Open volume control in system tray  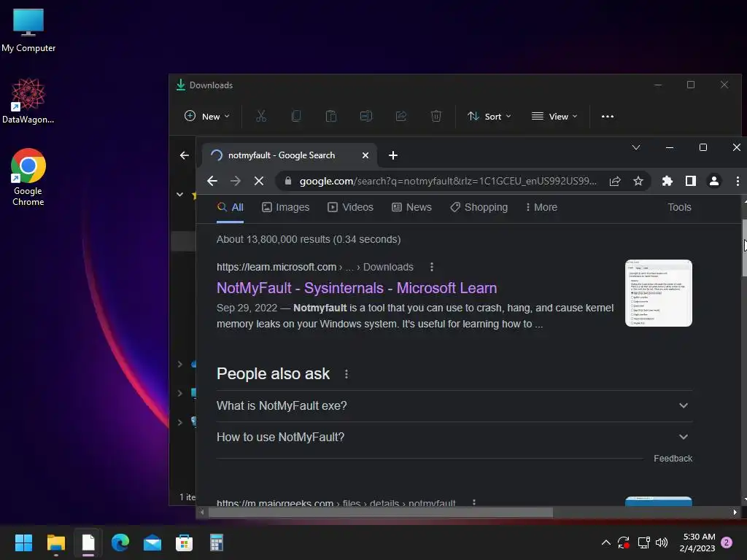click(x=661, y=542)
